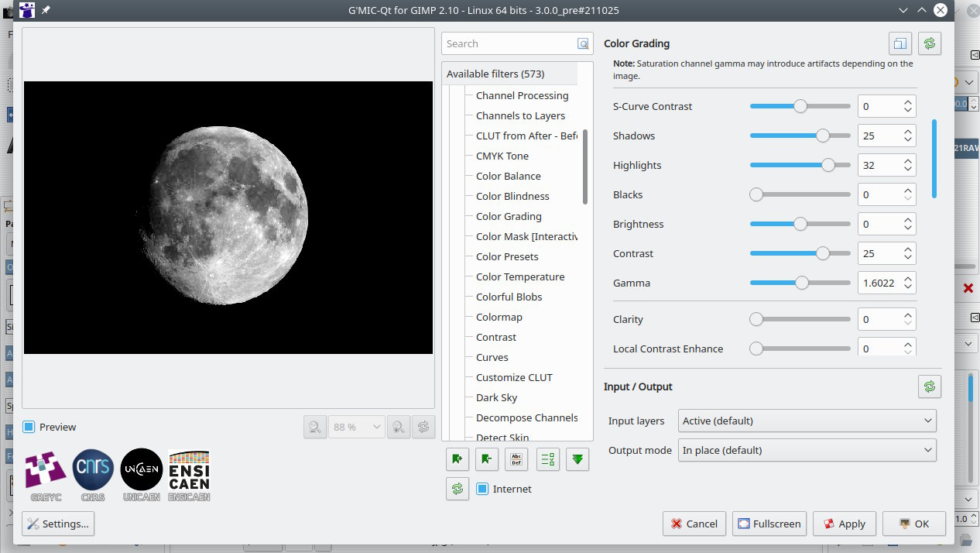980x553 pixels.
Task: Choose the Dark Sky filter
Action: pyautogui.click(x=496, y=397)
